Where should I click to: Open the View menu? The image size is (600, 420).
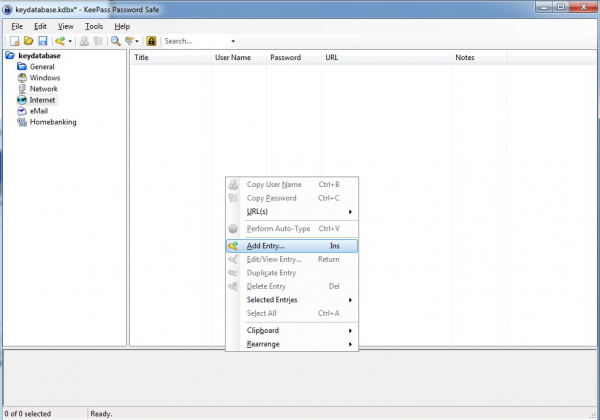tap(65, 26)
